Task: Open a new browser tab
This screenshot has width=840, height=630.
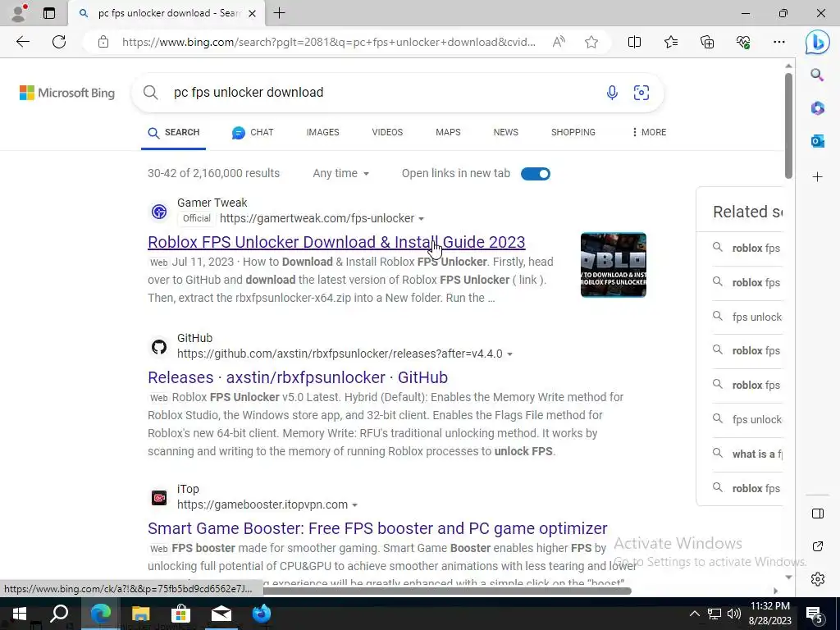Action: [x=279, y=13]
